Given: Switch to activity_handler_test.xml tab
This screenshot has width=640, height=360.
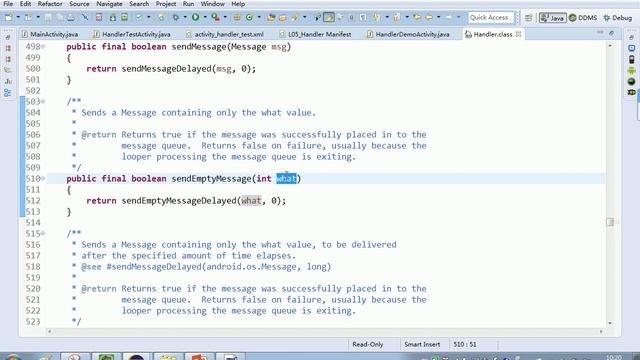Looking at the screenshot, I should click(224, 34).
